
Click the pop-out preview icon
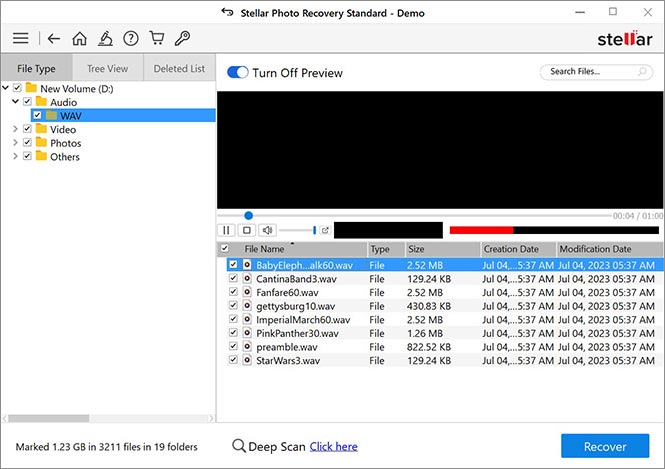[325, 230]
